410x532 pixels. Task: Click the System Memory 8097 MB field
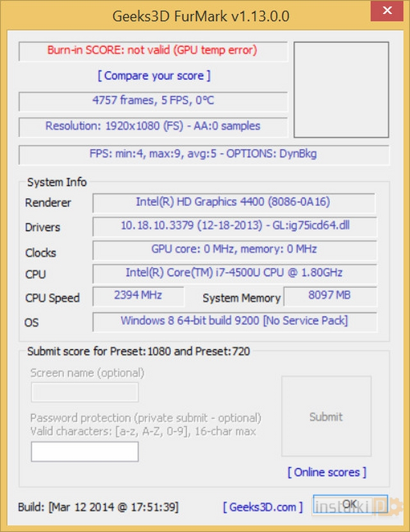(x=329, y=296)
